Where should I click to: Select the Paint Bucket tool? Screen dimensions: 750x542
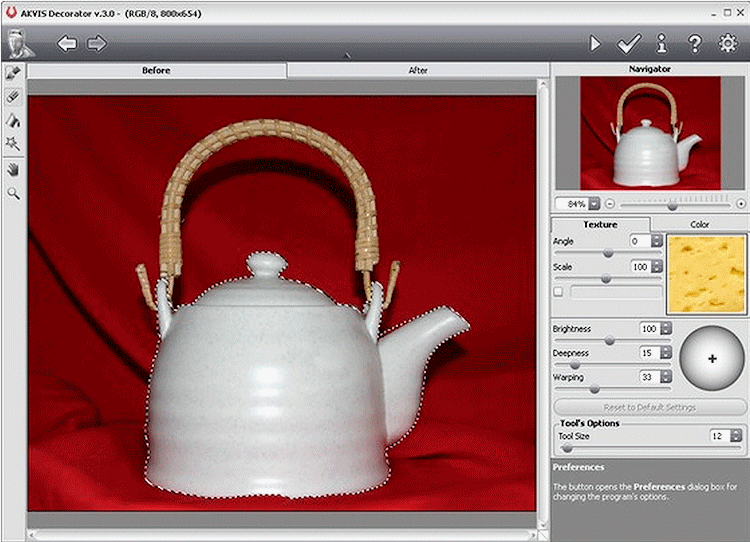point(13,121)
